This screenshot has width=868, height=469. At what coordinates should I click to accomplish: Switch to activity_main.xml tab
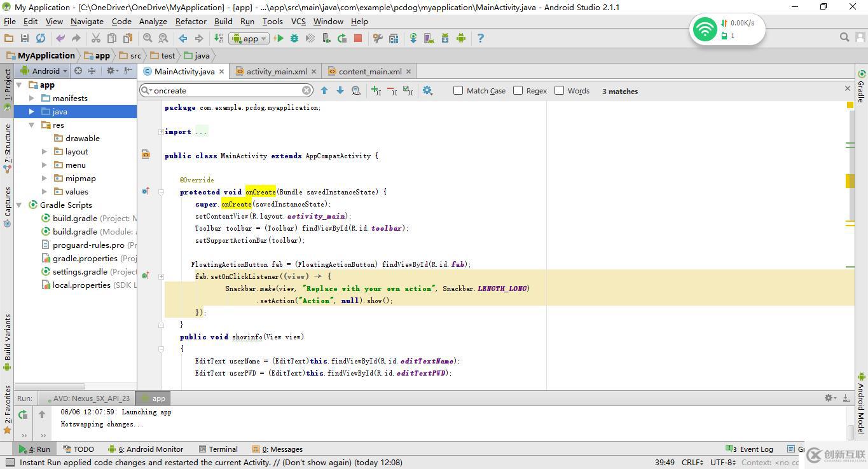(277, 71)
